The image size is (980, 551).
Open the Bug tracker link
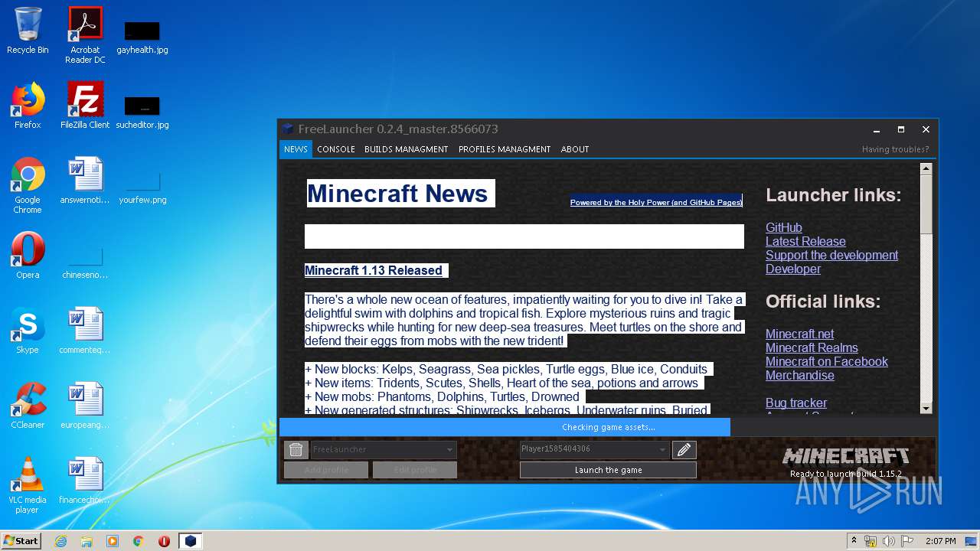[x=796, y=403]
